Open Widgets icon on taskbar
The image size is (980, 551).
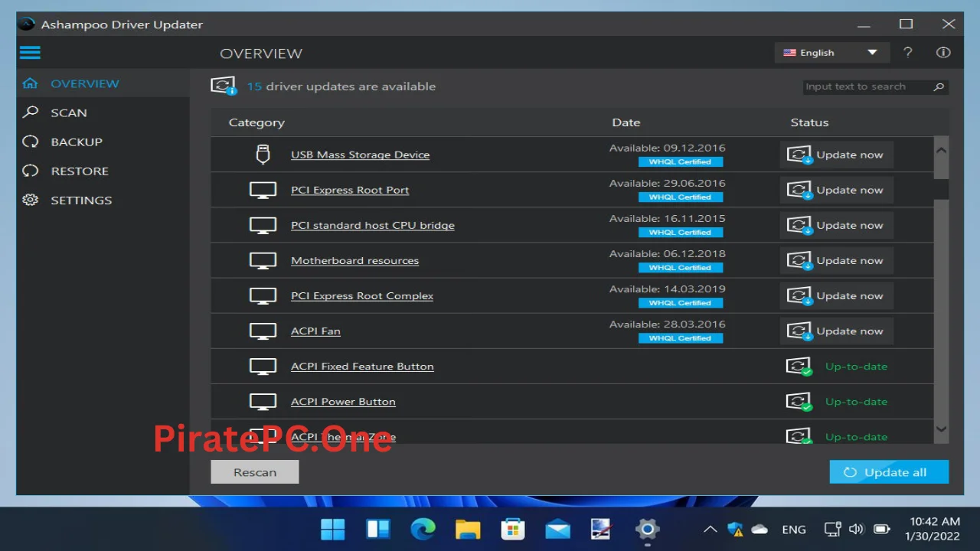pos(378,529)
